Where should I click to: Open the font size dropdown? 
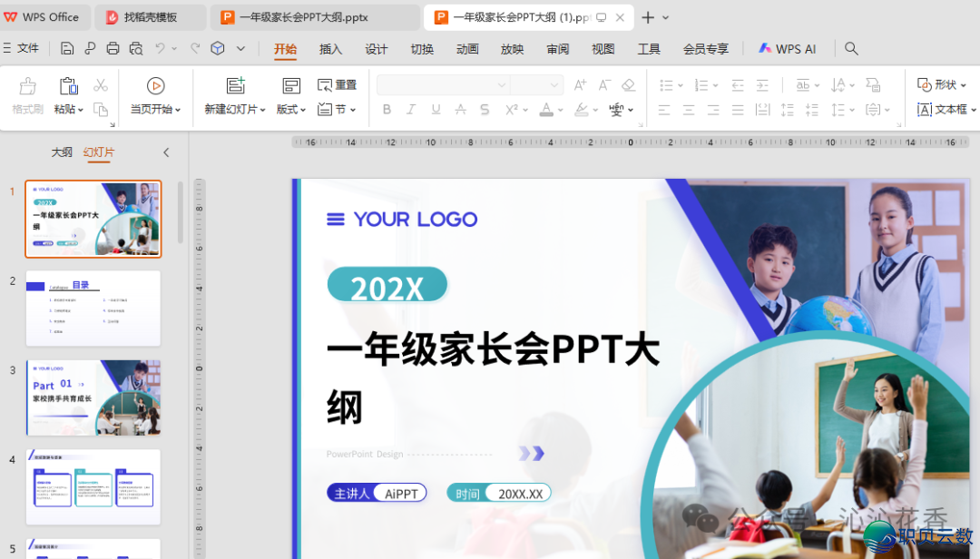coord(554,85)
